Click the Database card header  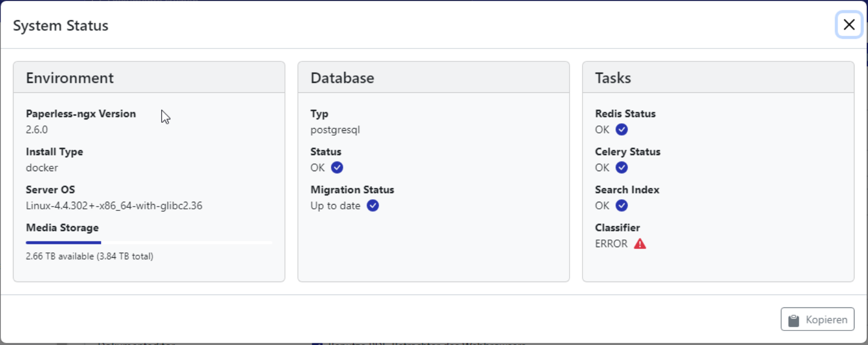pyautogui.click(x=342, y=78)
